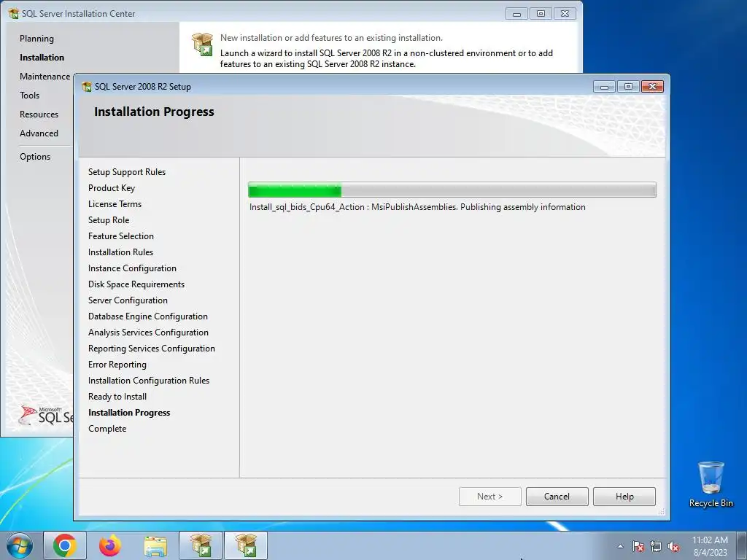Switch to first SQL Server setup taskbar icon
Image resolution: width=747 pixels, height=560 pixels.
tap(201, 545)
